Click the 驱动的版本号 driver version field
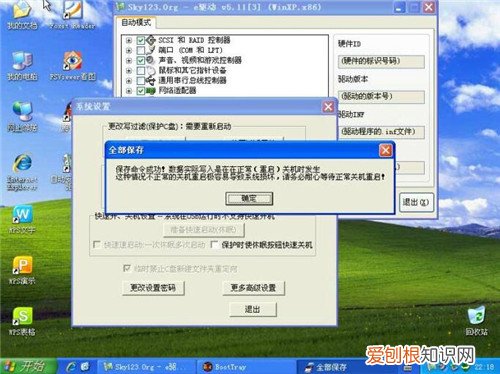 381,97
